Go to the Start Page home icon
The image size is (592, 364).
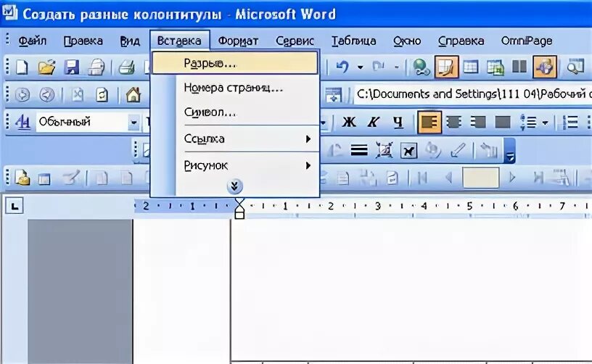coord(133,94)
